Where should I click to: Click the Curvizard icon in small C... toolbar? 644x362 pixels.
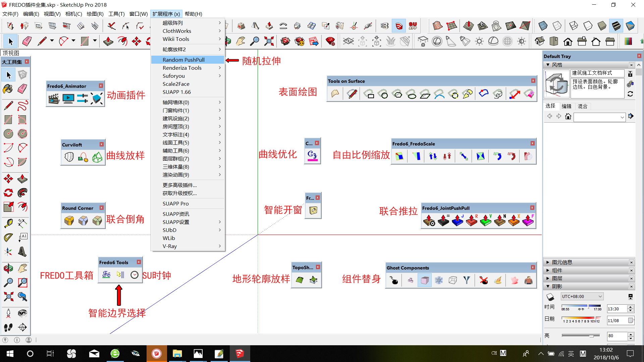pyautogui.click(x=312, y=156)
